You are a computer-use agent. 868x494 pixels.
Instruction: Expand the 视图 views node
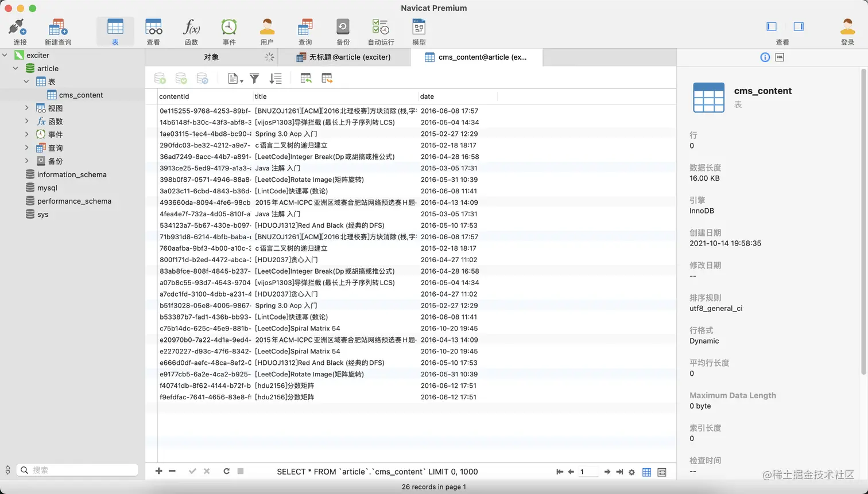[26, 108]
